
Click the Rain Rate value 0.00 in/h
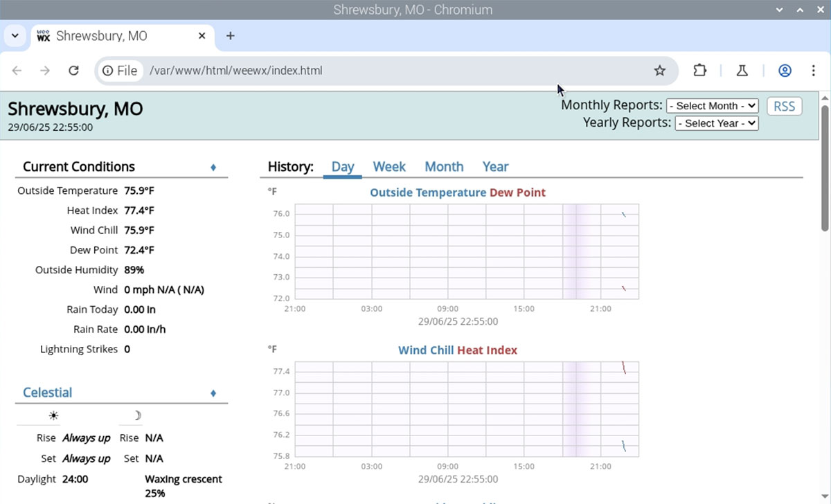pos(145,330)
